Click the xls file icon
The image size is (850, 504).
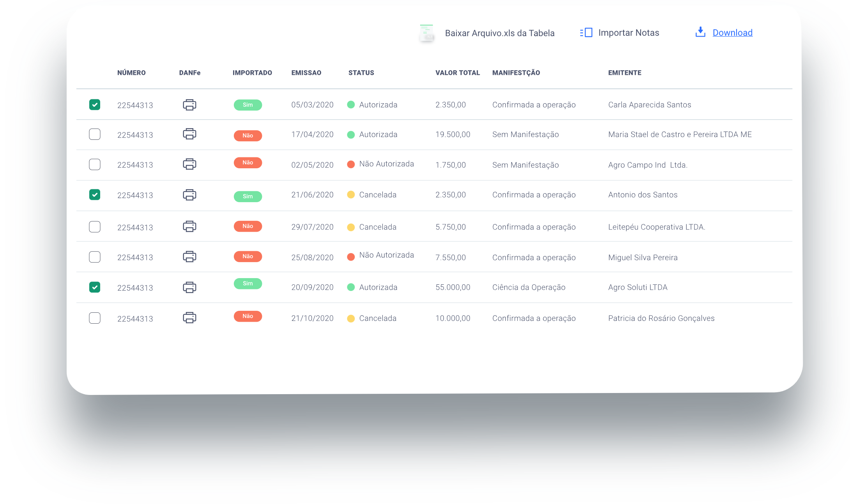[x=426, y=33]
